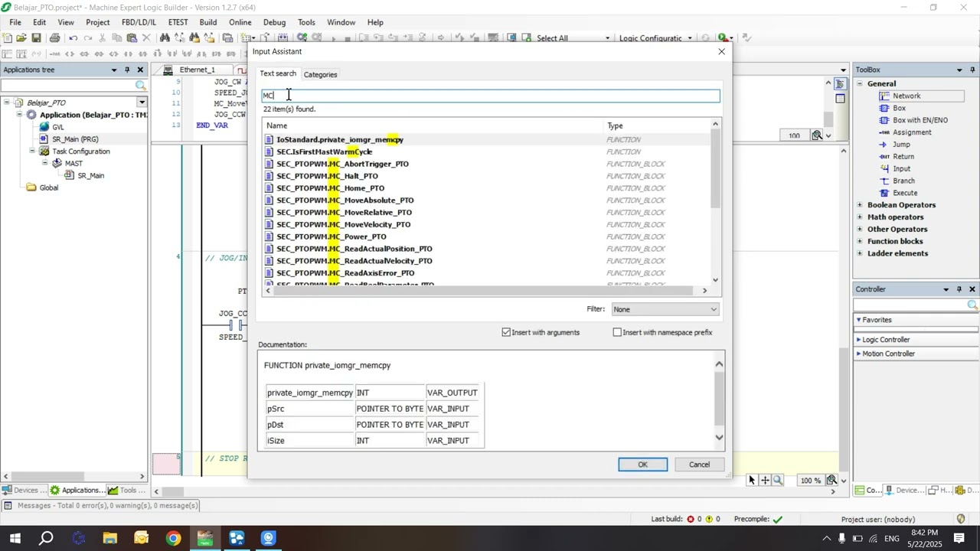
Task: Select the Text search tab
Action: pyautogui.click(x=278, y=74)
